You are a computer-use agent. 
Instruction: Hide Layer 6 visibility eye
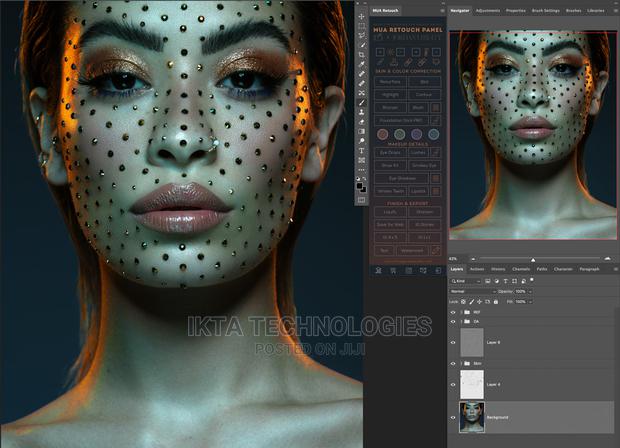[453, 342]
